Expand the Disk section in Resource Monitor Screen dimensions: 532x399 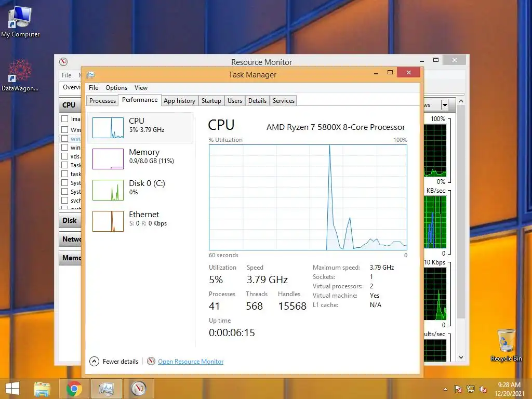click(70, 220)
